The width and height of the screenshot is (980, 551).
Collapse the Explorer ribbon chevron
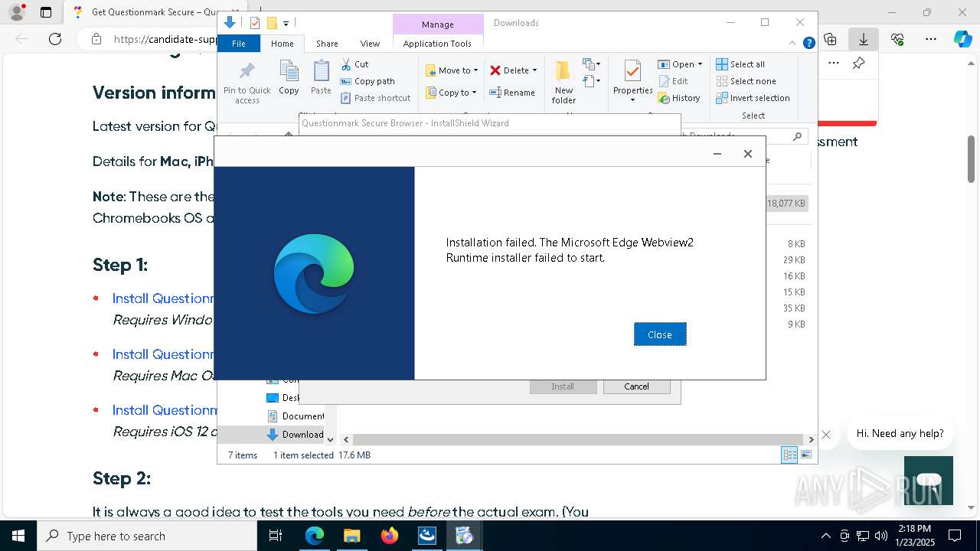tap(794, 44)
